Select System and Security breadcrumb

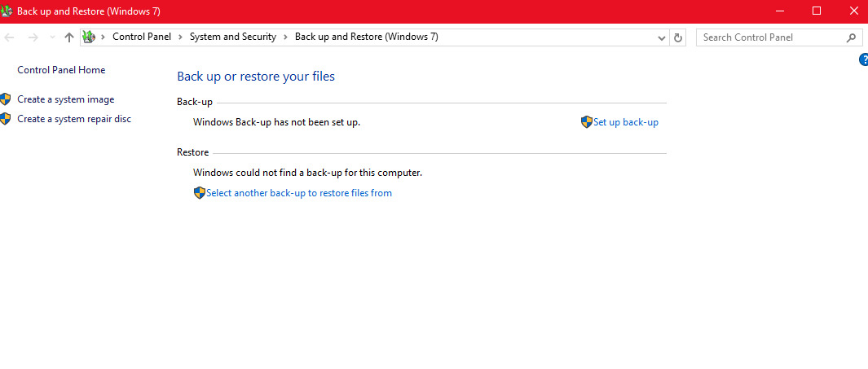(232, 37)
